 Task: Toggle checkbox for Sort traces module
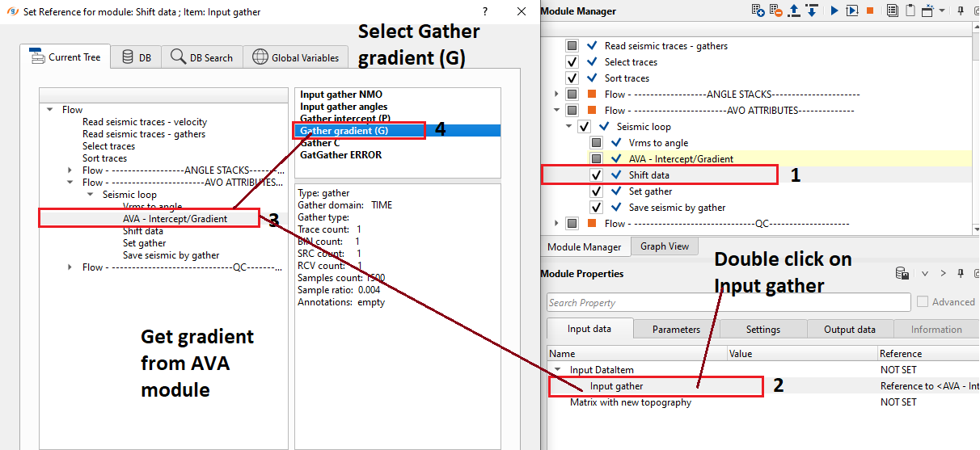[572, 78]
